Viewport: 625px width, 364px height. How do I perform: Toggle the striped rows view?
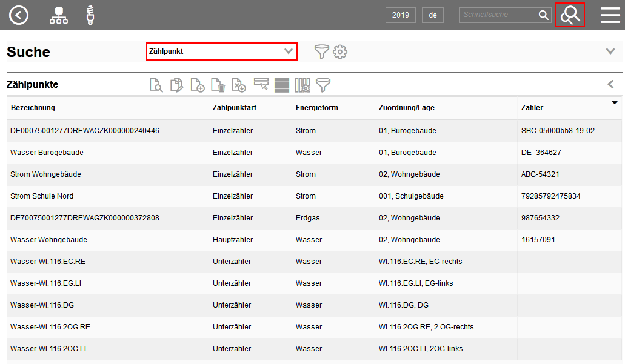[x=282, y=85]
